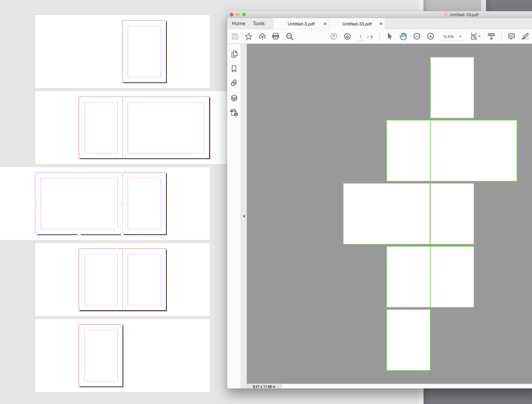Print the current document
The height and width of the screenshot is (404, 532).
click(275, 36)
